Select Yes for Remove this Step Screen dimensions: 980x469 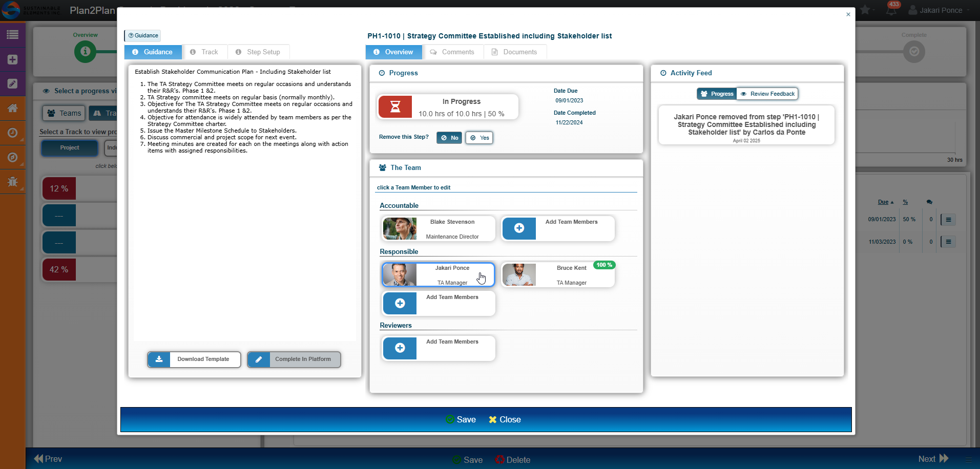click(x=479, y=138)
